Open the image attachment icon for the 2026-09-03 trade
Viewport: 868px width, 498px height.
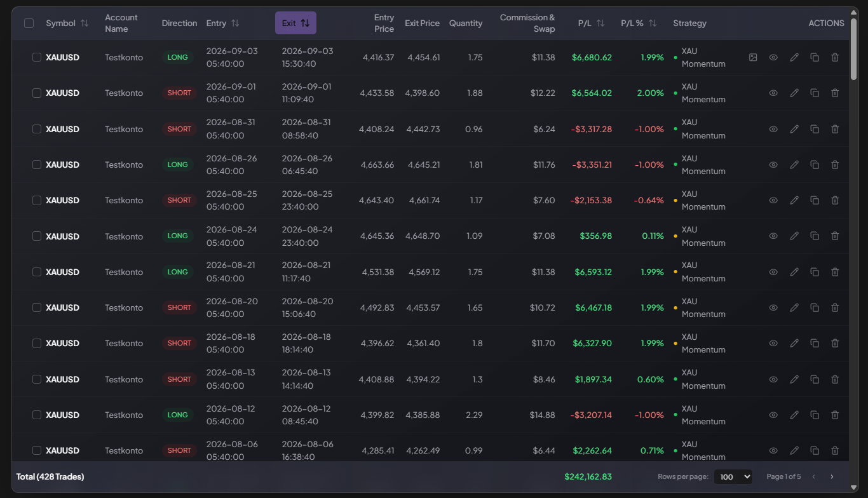click(x=753, y=57)
